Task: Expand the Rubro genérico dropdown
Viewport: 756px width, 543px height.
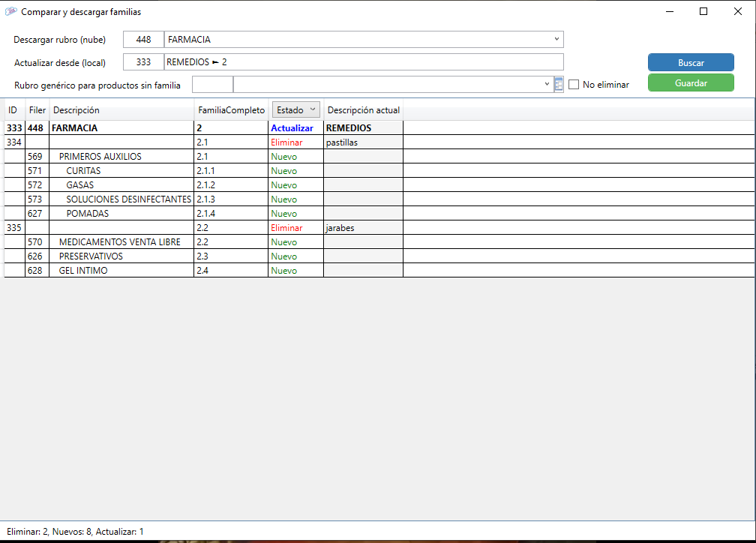Action: tap(547, 85)
